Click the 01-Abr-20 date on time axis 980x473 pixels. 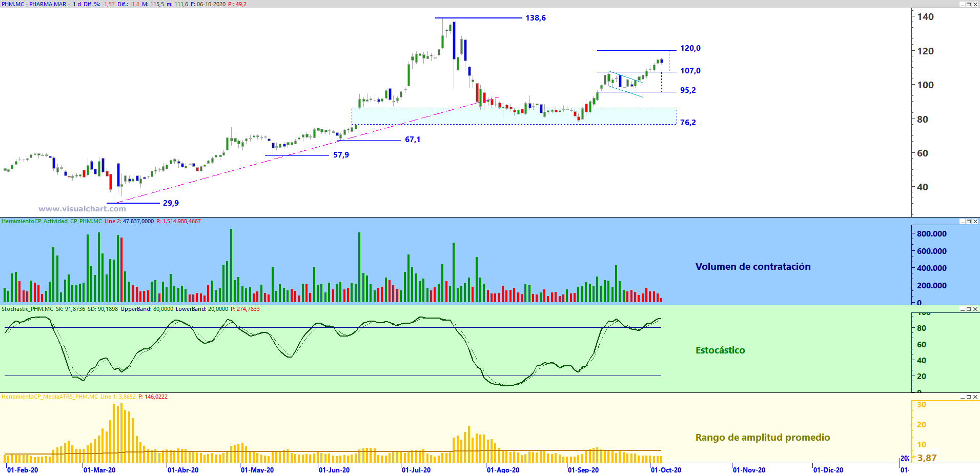183,469
